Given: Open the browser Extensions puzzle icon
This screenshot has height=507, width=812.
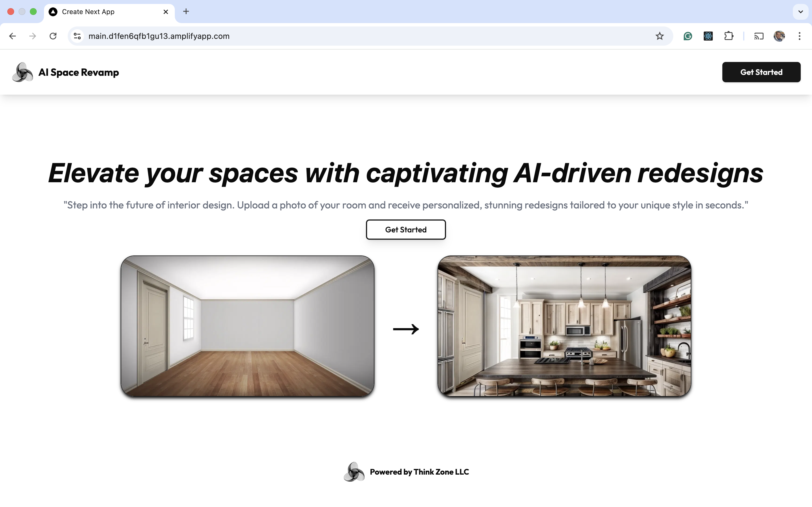Looking at the screenshot, I should click(x=729, y=36).
